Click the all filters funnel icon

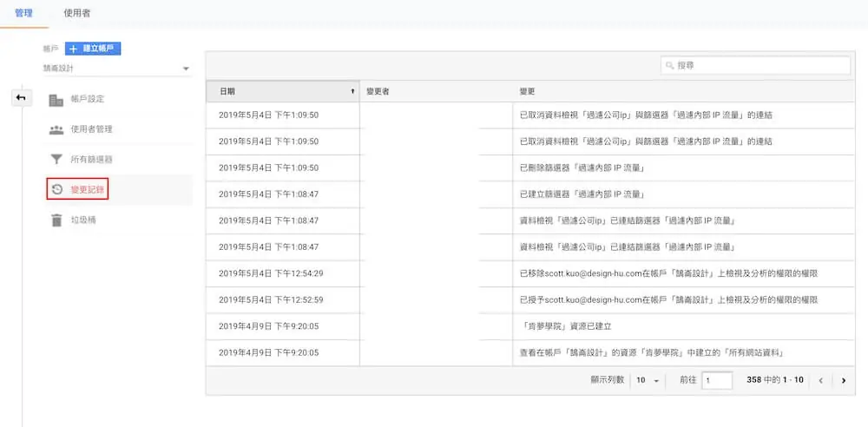pyautogui.click(x=56, y=160)
